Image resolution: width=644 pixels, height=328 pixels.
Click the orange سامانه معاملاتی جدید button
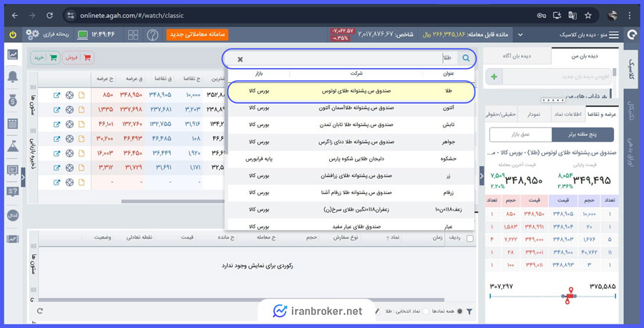coord(197,34)
